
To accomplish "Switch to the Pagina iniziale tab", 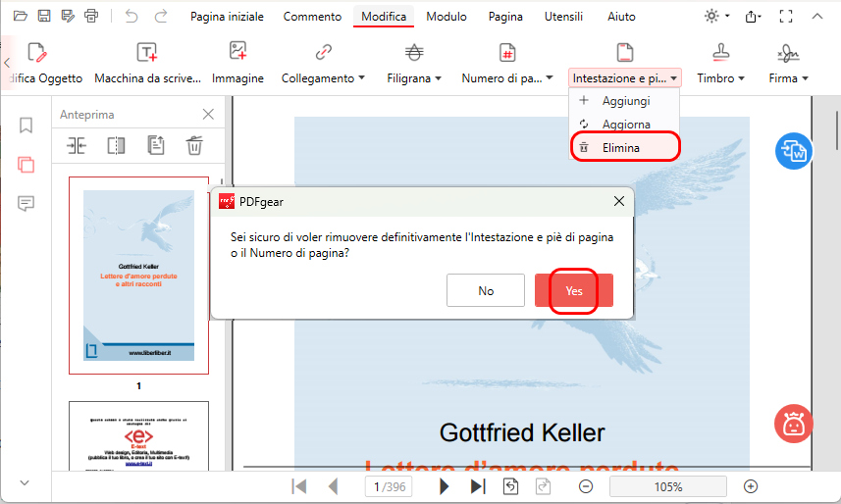I will pyautogui.click(x=228, y=17).
